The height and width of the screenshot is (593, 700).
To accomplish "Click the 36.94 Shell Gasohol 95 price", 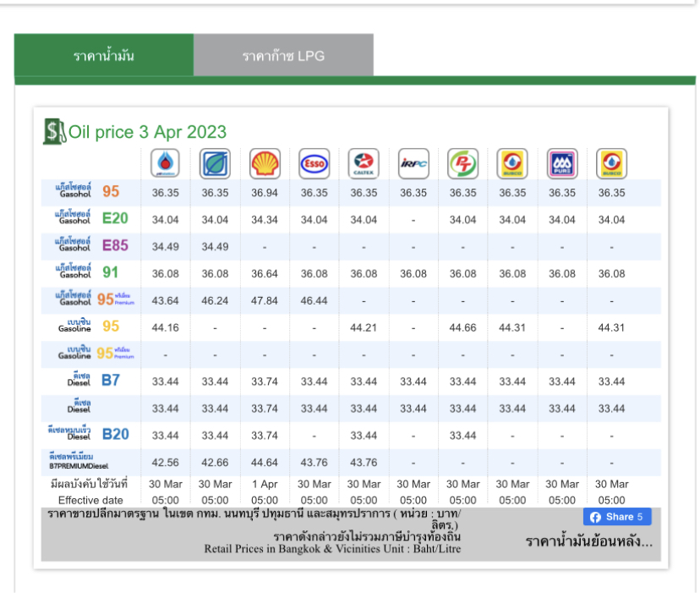I will click(265, 193).
